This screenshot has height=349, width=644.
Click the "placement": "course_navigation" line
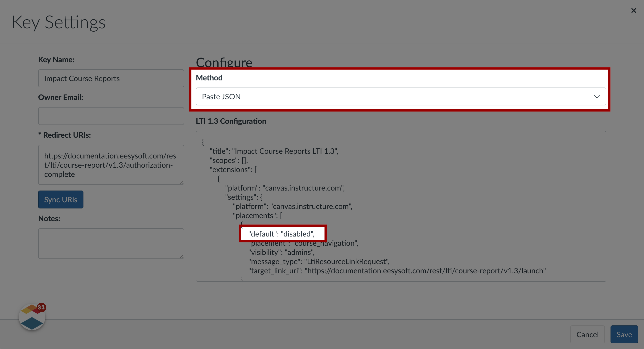[x=303, y=243]
